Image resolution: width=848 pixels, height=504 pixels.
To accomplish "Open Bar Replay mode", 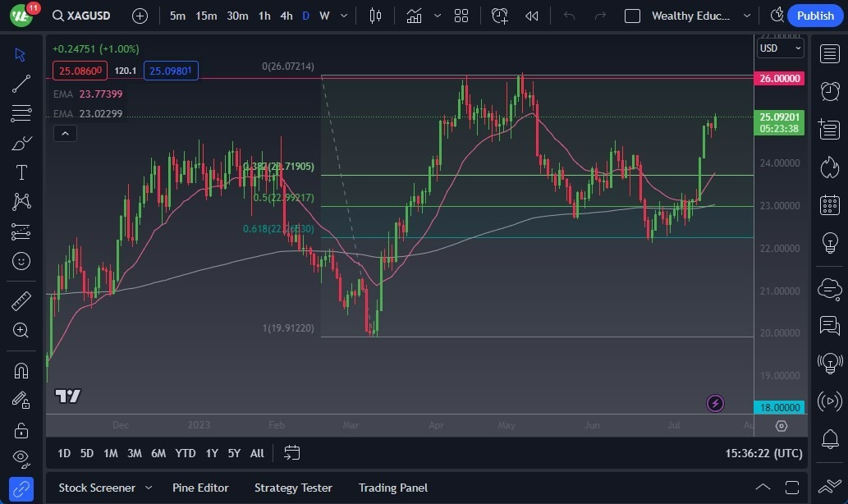I will click(x=531, y=16).
